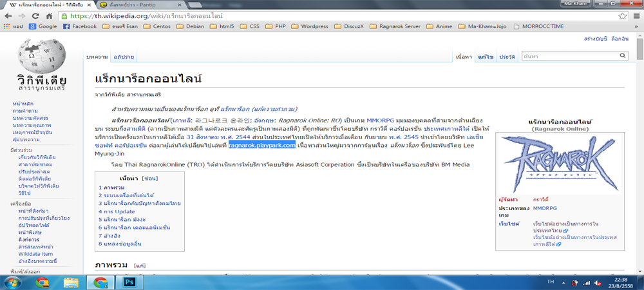The image size is (644, 290).
Task: Jump to contents entry 7 อ้างอิง
Action: [108, 235]
